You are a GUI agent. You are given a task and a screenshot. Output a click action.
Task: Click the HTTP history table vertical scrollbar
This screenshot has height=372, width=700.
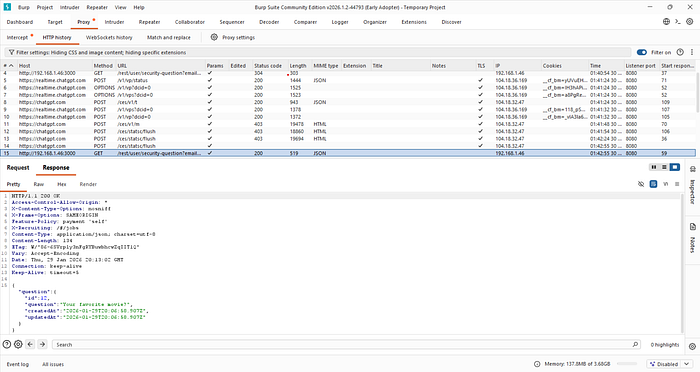[x=697, y=92]
